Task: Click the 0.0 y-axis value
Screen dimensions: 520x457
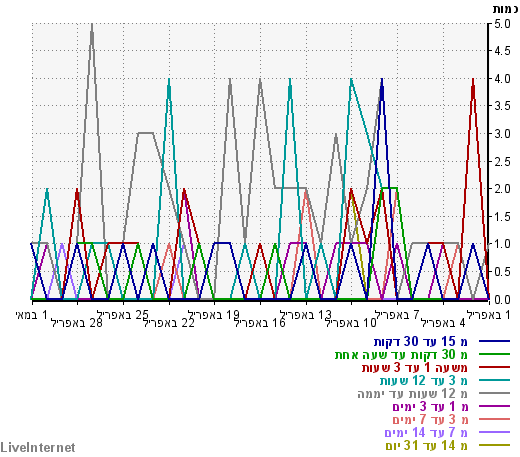Action: (x=503, y=299)
